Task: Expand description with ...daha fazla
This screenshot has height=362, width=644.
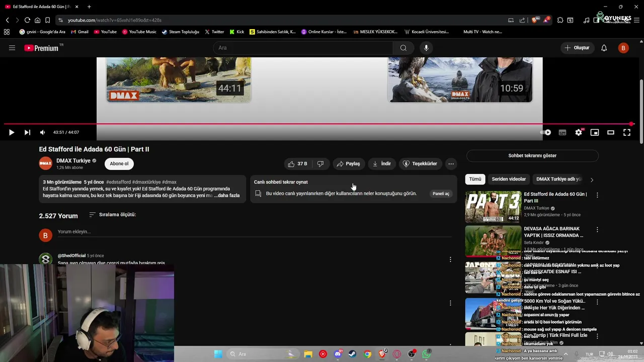Action: tap(227, 196)
